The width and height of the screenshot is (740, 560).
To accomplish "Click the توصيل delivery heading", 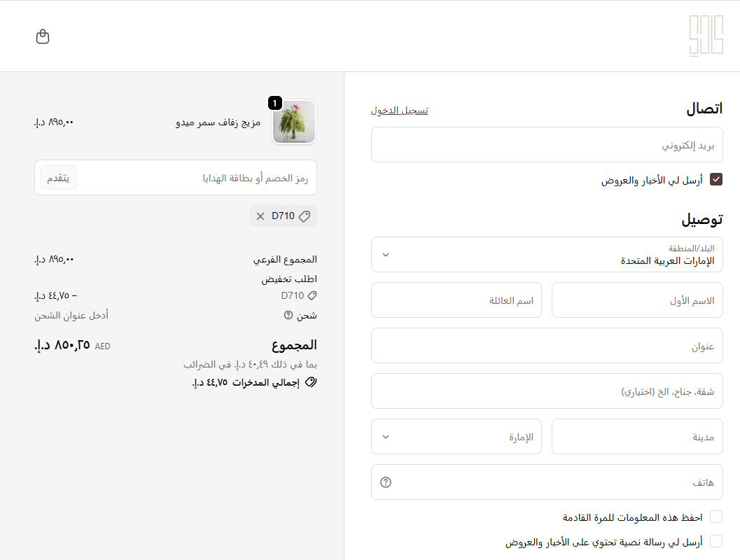I will pos(701,220).
